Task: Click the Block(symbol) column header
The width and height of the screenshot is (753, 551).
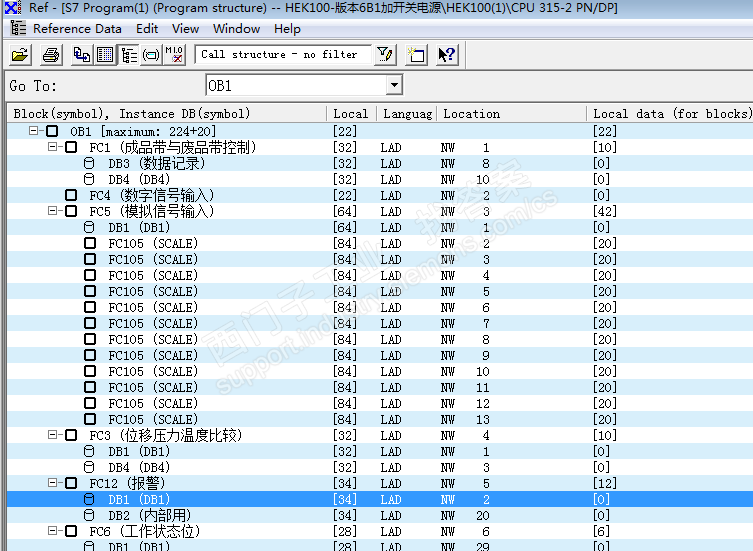Action: click(x=166, y=114)
